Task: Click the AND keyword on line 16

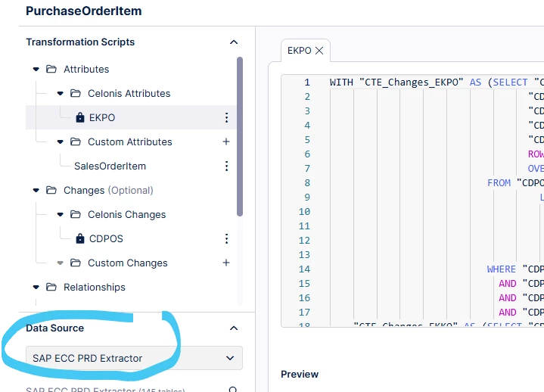Action: [x=508, y=298]
